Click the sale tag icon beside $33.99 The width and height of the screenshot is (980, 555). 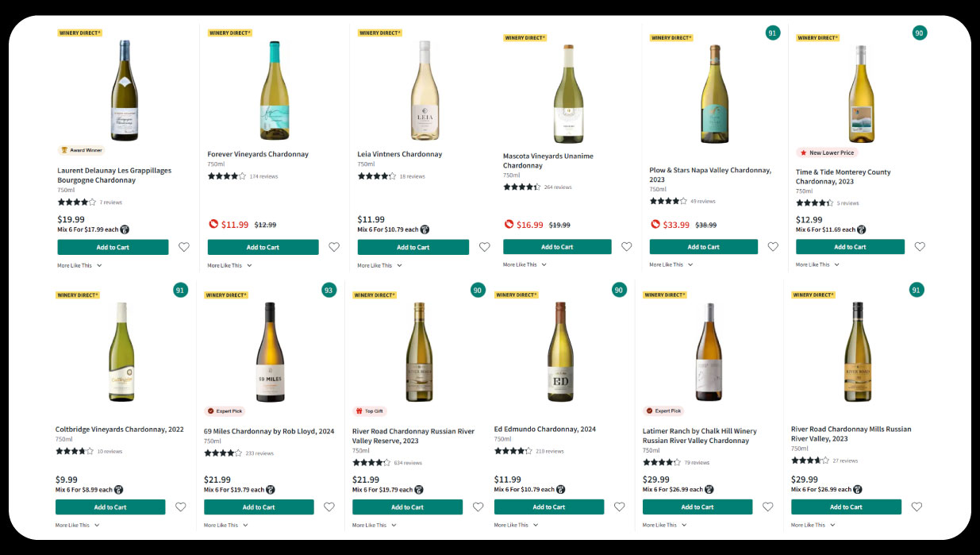point(655,225)
